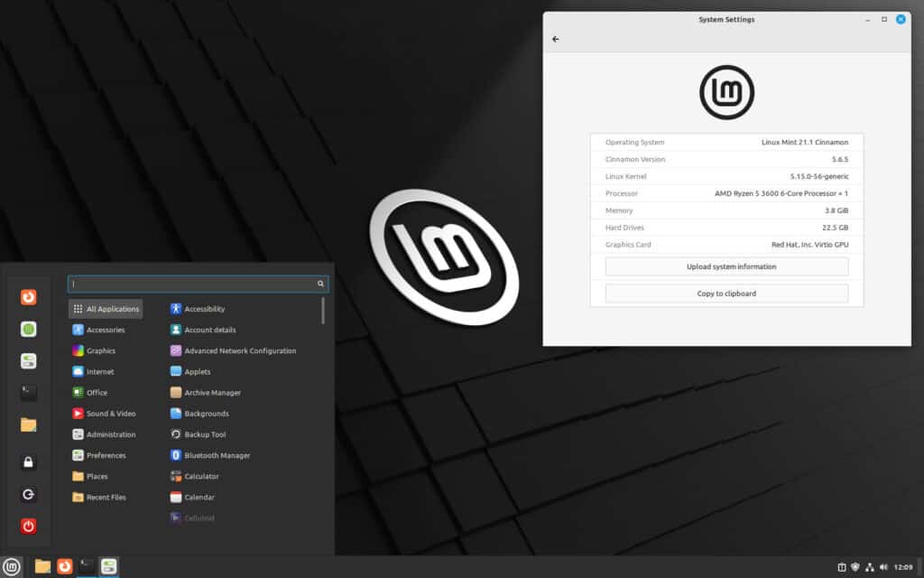
Task: Open the Software Manager from the menu sidebar
Action: (x=27, y=329)
